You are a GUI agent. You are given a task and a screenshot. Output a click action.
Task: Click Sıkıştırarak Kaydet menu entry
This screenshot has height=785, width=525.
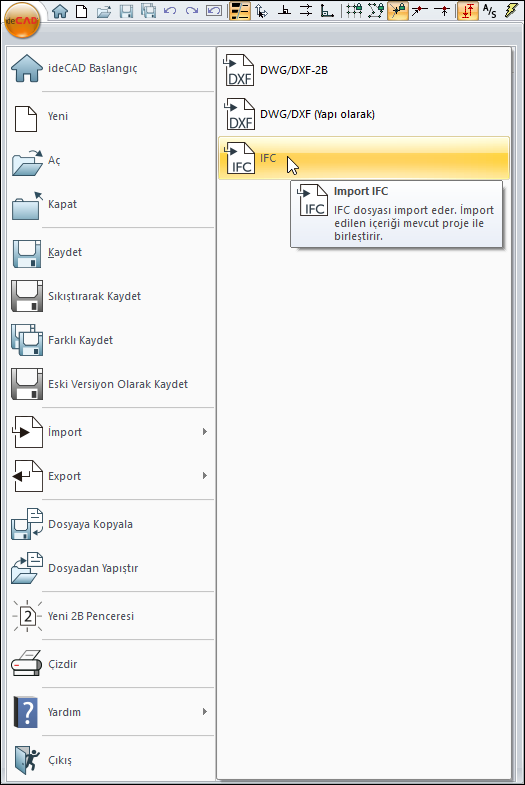coord(112,296)
